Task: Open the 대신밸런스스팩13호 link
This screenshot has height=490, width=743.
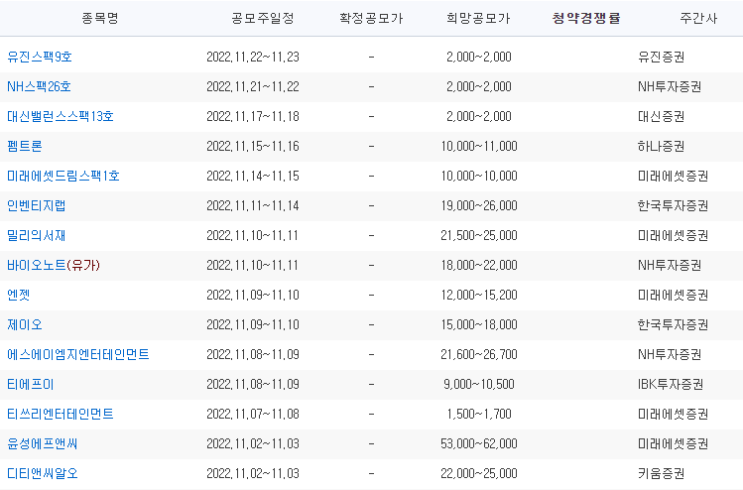Action: (x=60, y=117)
